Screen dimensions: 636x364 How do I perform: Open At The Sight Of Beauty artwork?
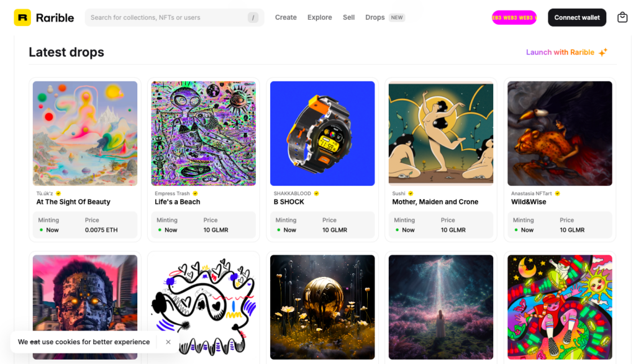coord(85,134)
